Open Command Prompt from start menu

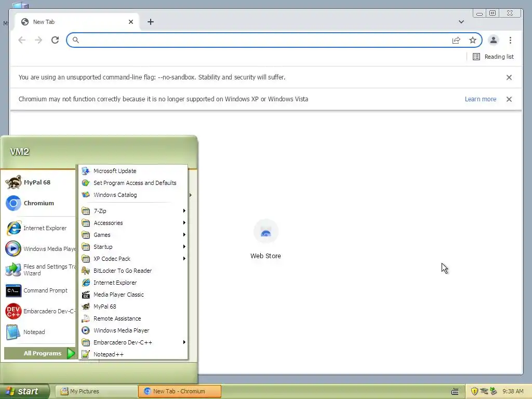click(x=37, y=290)
